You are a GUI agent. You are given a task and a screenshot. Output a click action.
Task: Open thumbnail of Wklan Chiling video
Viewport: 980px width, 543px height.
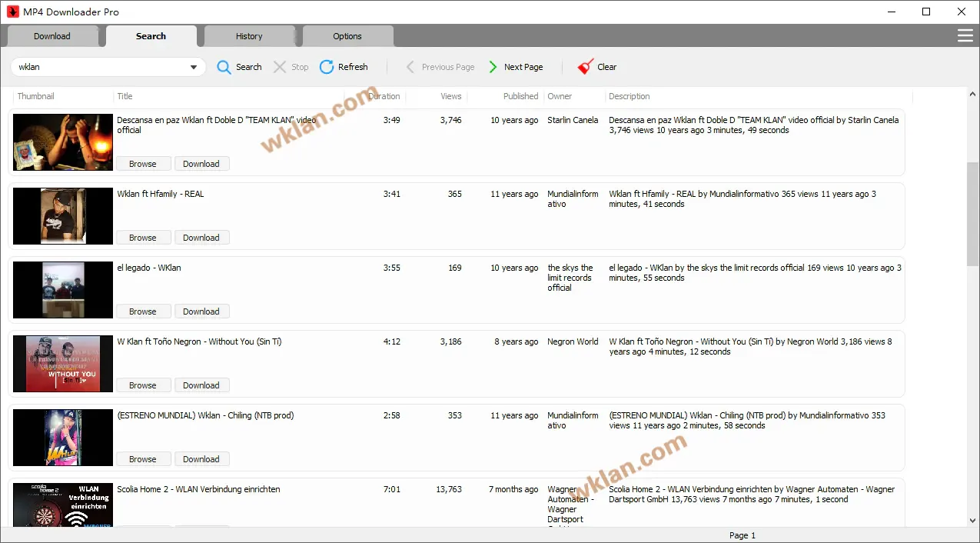pos(63,438)
